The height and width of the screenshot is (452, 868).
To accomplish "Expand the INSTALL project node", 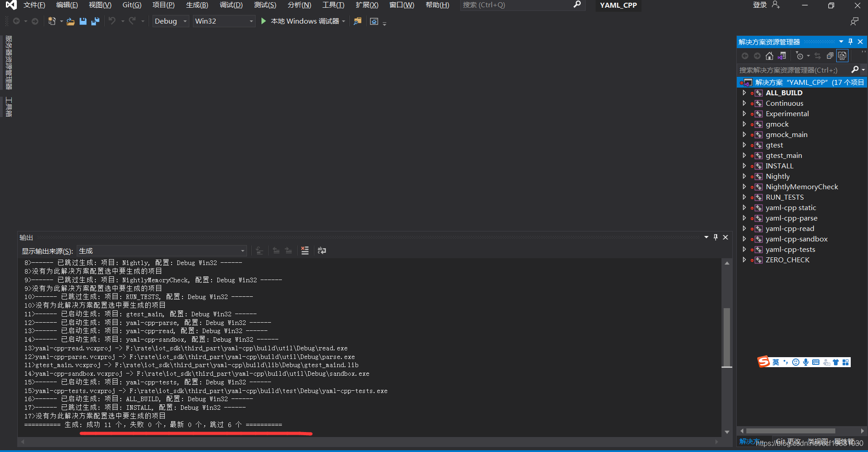I will click(744, 166).
